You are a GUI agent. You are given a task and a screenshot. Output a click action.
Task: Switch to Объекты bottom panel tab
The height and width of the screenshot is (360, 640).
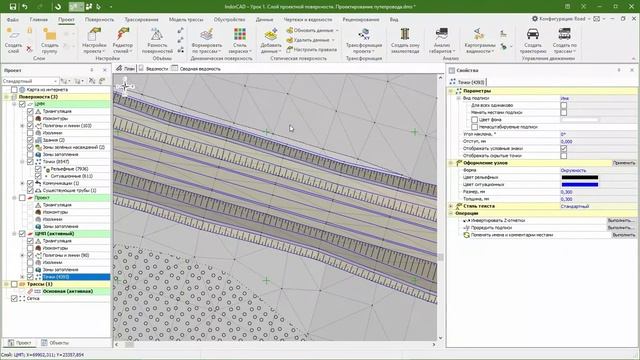tap(55, 343)
